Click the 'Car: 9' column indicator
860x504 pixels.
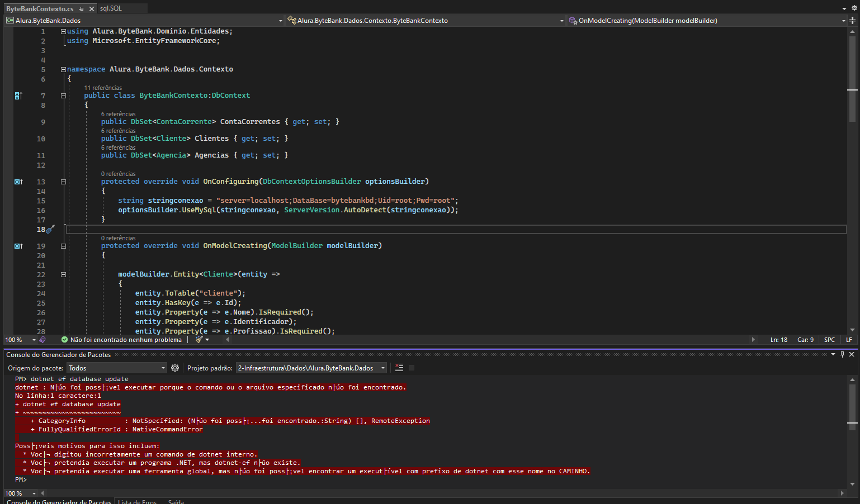pyautogui.click(x=805, y=340)
